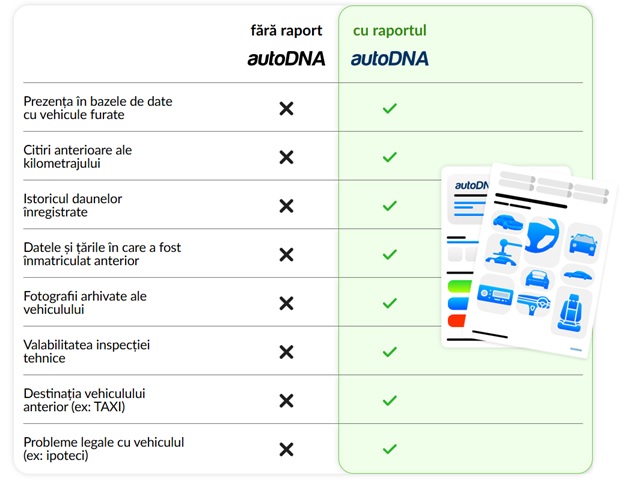Click green checkmark for previous mileage readings

pyautogui.click(x=390, y=157)
